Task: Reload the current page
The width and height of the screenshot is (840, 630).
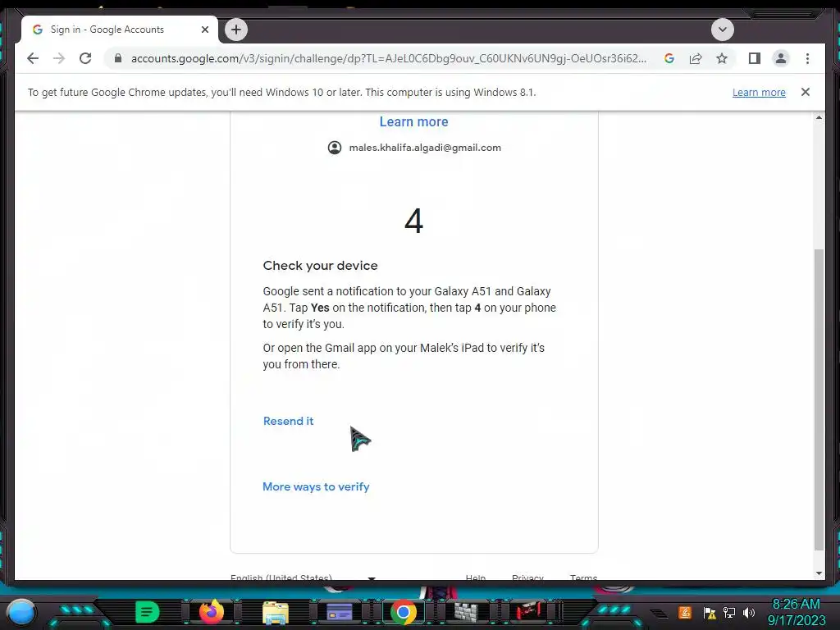Action: click(x=85, y=58)
